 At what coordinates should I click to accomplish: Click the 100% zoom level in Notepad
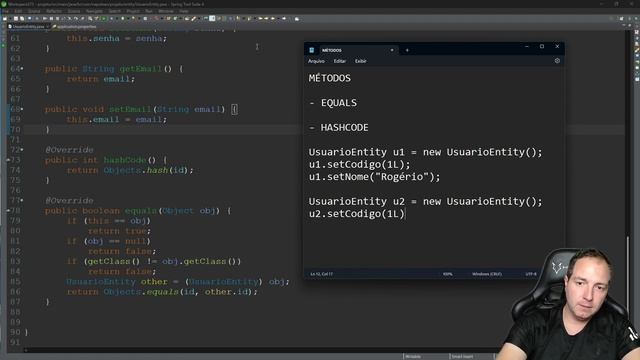click(x=447, y=274)
